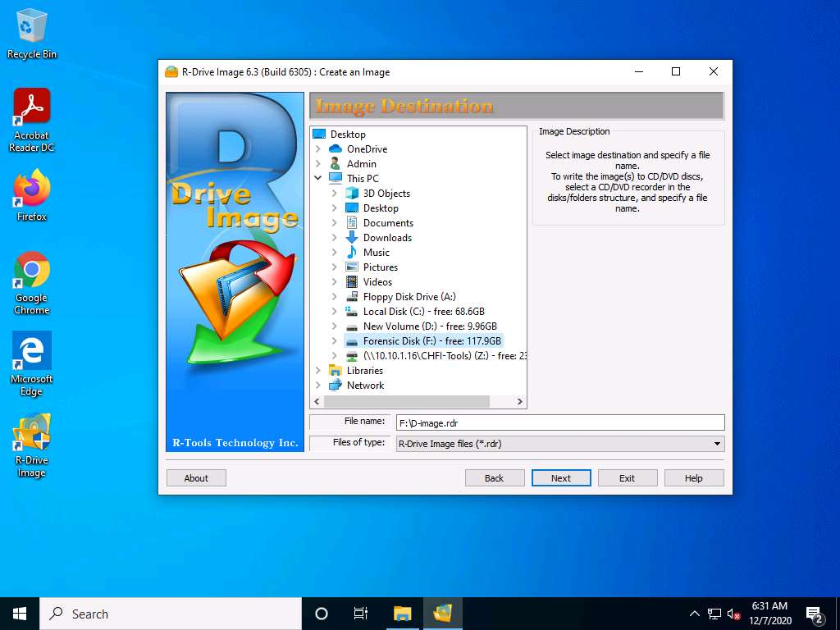
Task: Click the Downloads arrow icon
Action: click(x=352, y=237)
